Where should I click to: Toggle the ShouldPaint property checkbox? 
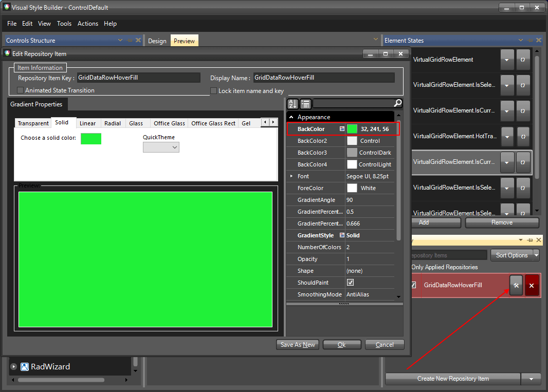pos(351,283)
